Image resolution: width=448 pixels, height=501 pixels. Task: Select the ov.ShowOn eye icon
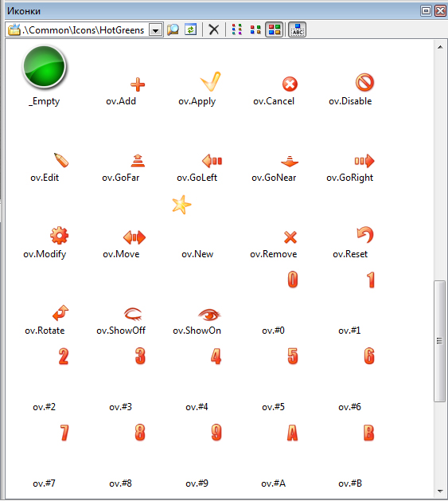coord(209,315)
